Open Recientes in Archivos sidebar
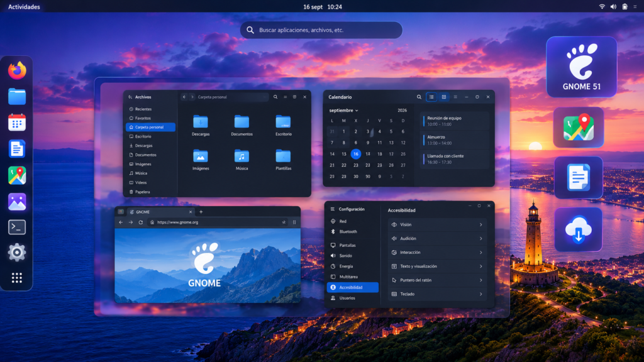 click(151, 109)
